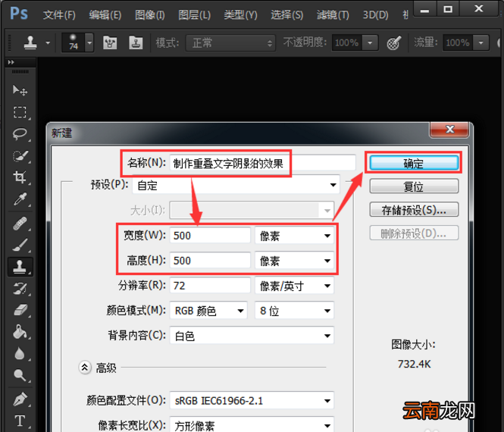Select the Type tool
Image resolution: width=504 pixels, height=432 pixels.
coord(20,421)
